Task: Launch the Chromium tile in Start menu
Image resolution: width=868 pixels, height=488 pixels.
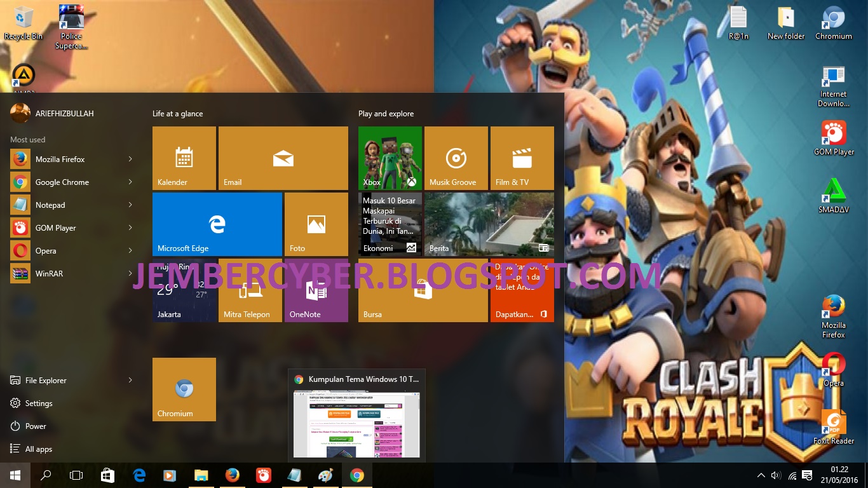Action: click(184, 390)
